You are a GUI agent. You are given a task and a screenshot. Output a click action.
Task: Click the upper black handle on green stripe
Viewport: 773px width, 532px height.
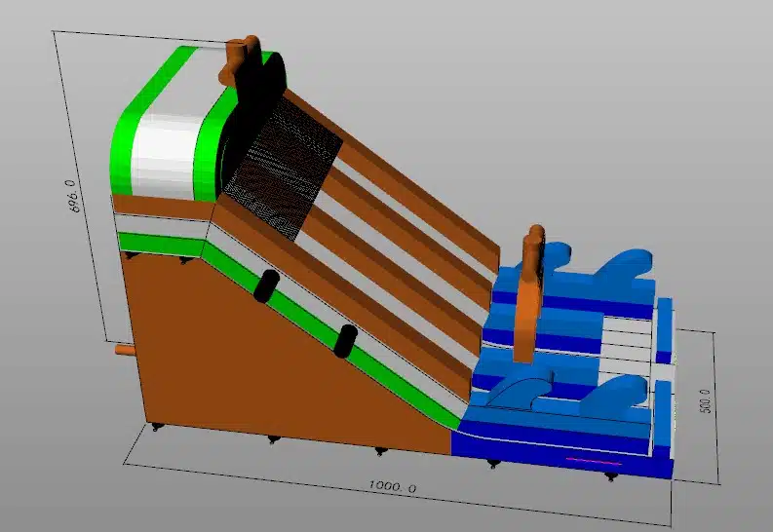tap(265, 285)
